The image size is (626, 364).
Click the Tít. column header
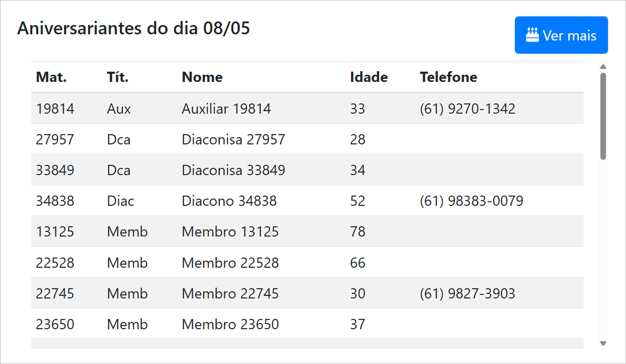(x=118, y=77)
